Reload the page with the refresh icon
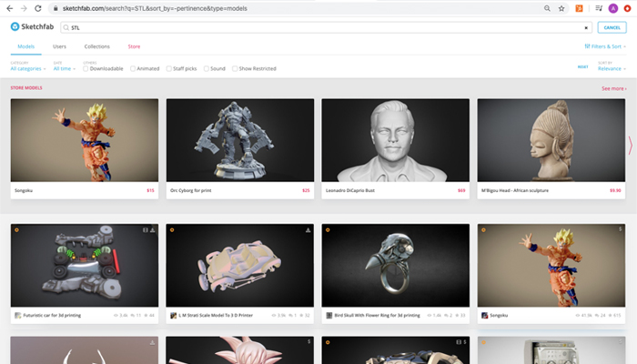The width and height of the screenshot is (637, 364). point(38,8)
